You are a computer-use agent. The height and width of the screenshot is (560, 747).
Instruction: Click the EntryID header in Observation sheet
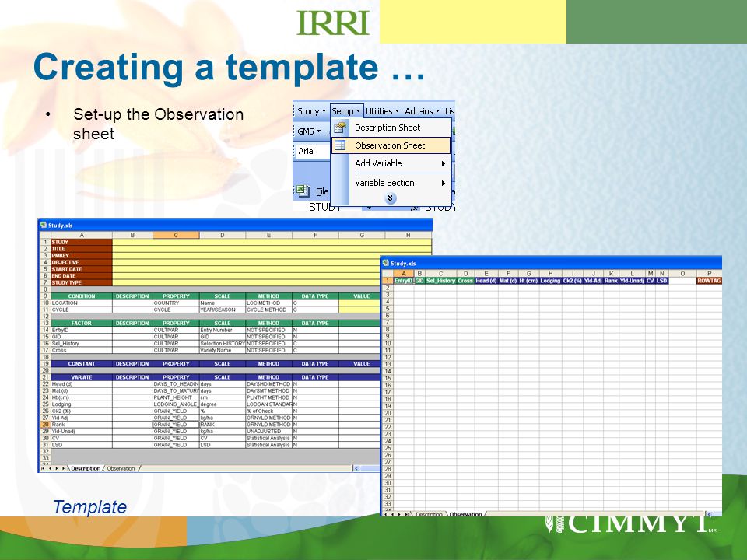(404, 281)
